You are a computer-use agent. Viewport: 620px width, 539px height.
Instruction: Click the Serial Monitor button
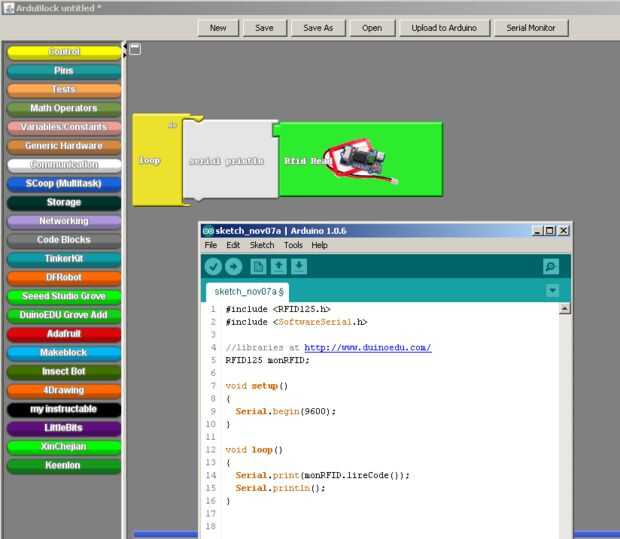click(531, 28)
